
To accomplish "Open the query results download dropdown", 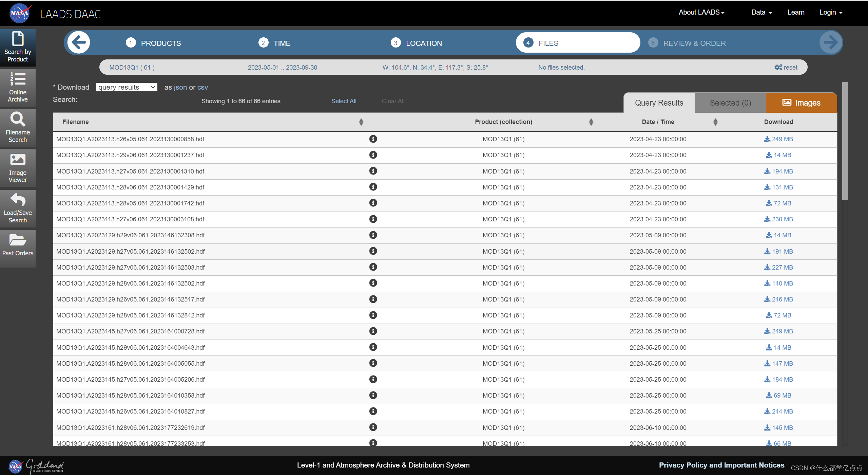I will [x=127, y=87].
